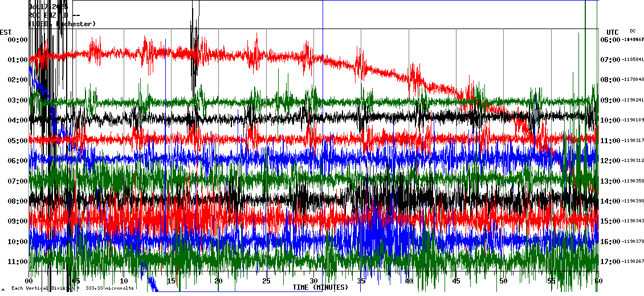This screenshot has height=296, width=644.
Task: Click the 11:00 EST row label
Action: point(18,262)
